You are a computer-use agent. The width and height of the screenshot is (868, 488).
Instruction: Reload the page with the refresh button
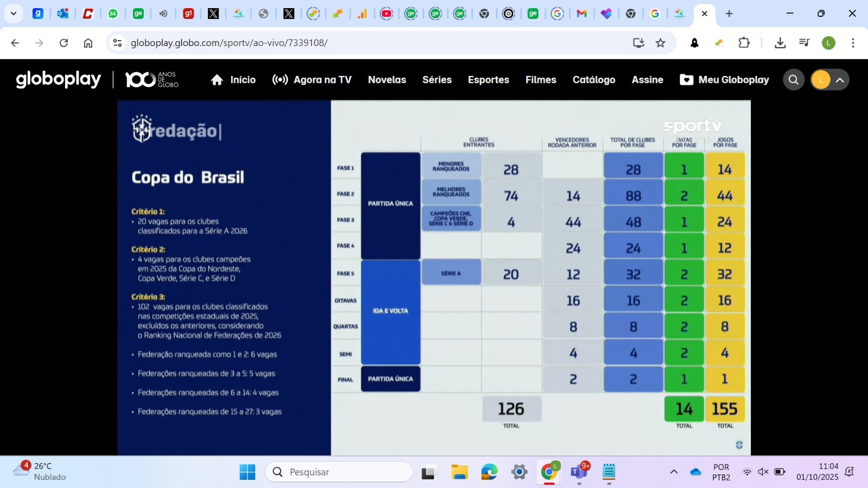[63, 42]
